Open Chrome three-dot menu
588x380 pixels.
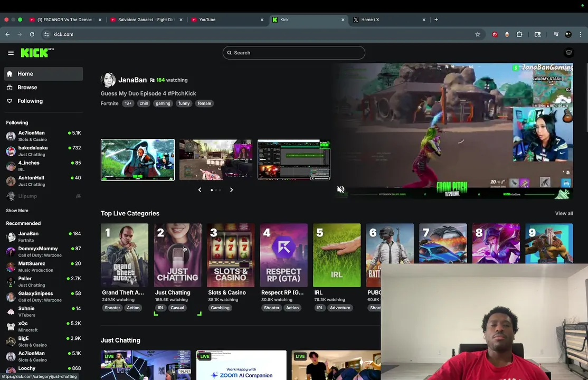coord(581,34)
